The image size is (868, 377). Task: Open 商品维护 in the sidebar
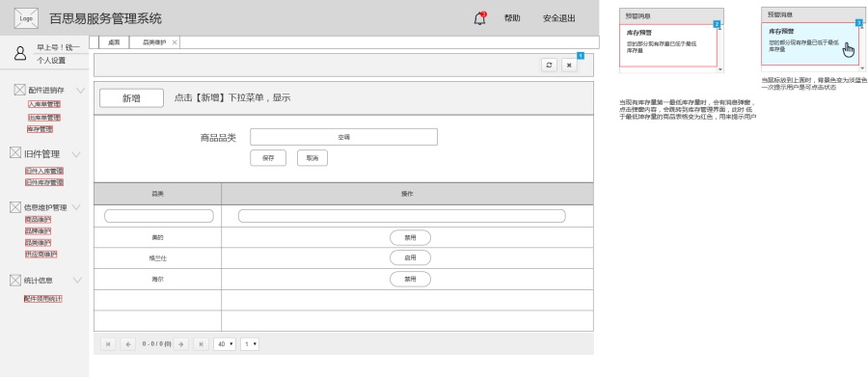pyautogui.click(x=39, y=219)
